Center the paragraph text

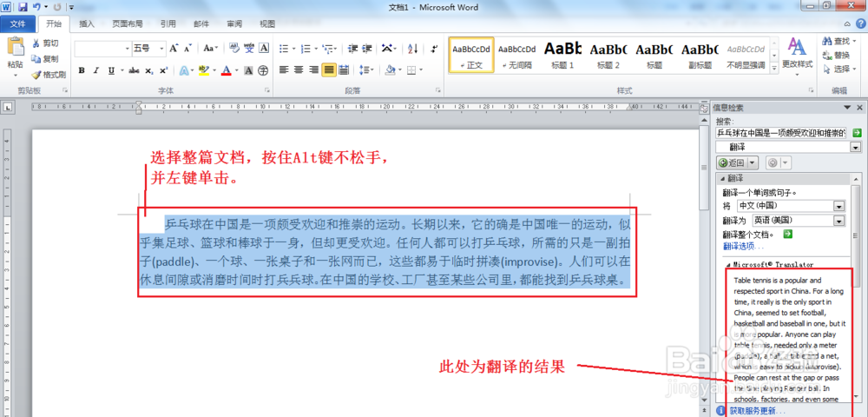pos(299,70)
